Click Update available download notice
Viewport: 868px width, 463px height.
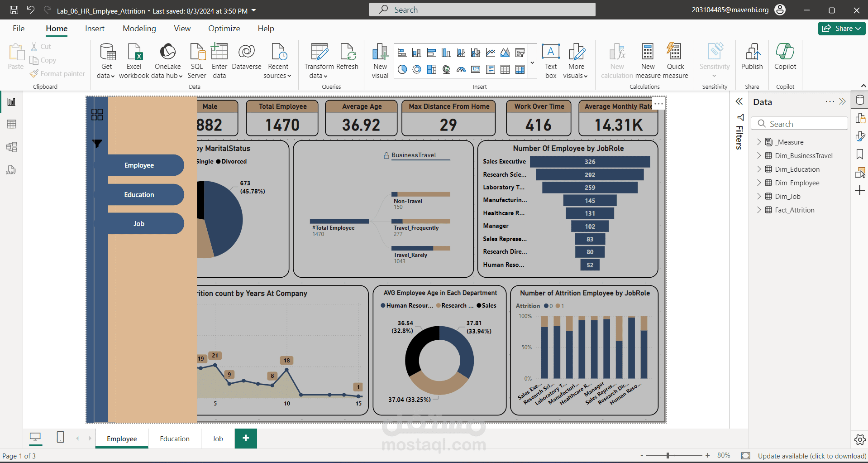812,456
